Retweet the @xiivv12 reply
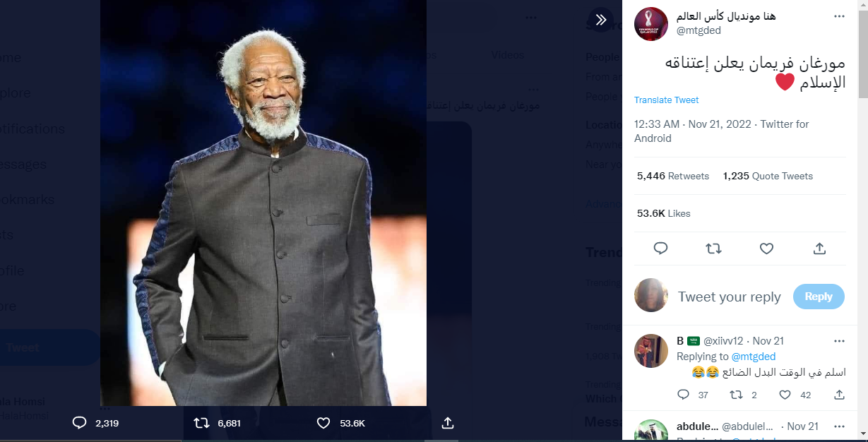This screenshot has height=442, width=868. point(735,395)
